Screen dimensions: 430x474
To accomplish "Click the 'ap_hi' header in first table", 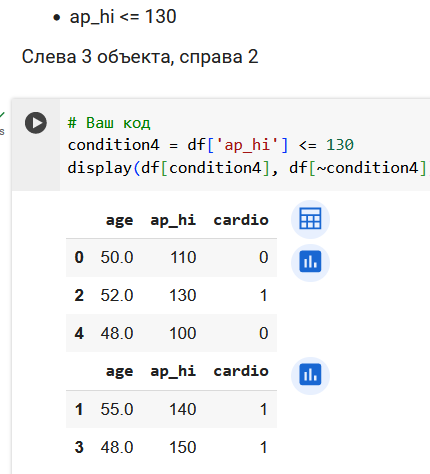I will [x=173, y=220].
